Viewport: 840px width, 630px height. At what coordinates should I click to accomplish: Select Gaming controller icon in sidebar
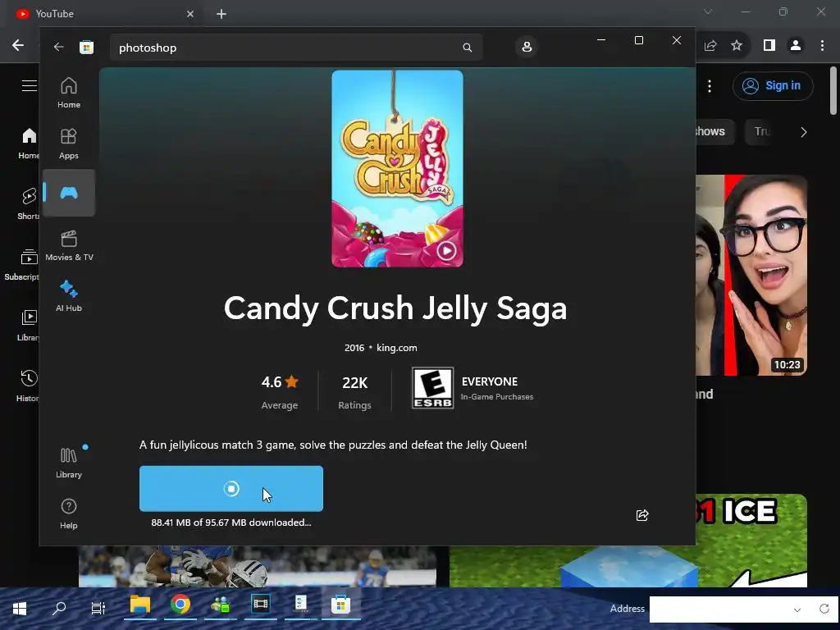[x=69, y=193]
